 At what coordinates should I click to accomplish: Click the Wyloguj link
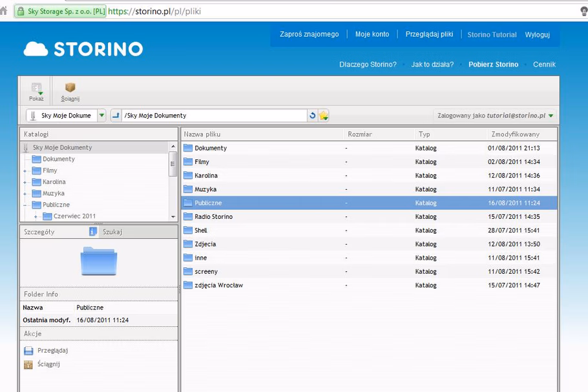pos(537,34)
